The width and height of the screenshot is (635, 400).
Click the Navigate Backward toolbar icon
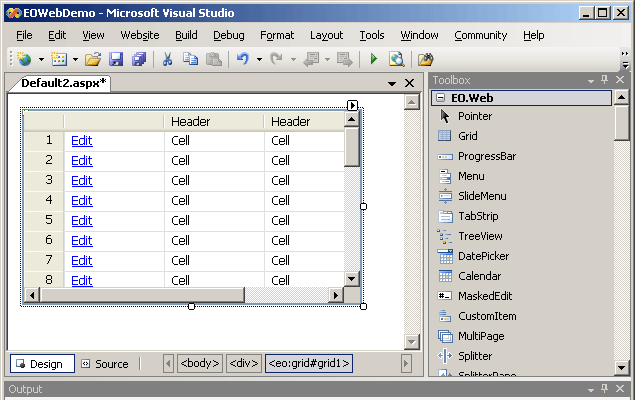coord(311,60)
